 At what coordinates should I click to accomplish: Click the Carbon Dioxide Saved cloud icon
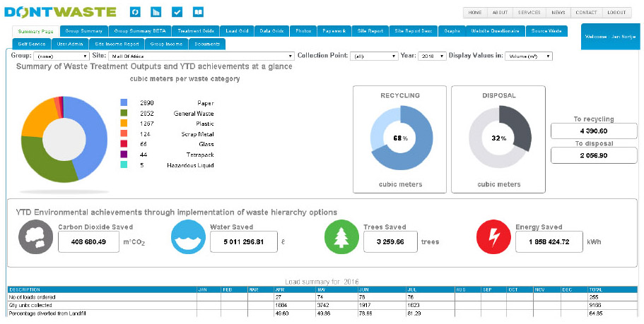(x=34, y=237)
